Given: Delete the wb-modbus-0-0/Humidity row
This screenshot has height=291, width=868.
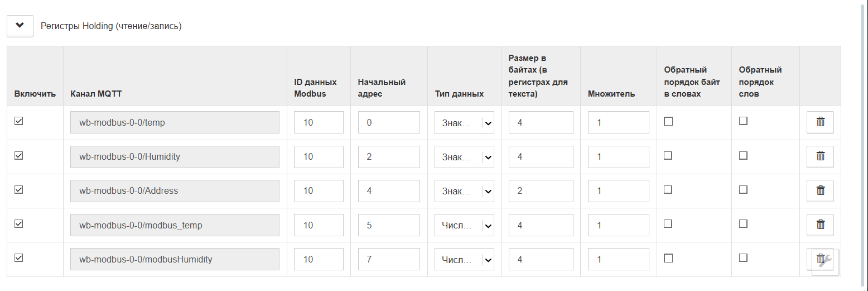Looking at the screenshot, I should click(x=820, y=156).
